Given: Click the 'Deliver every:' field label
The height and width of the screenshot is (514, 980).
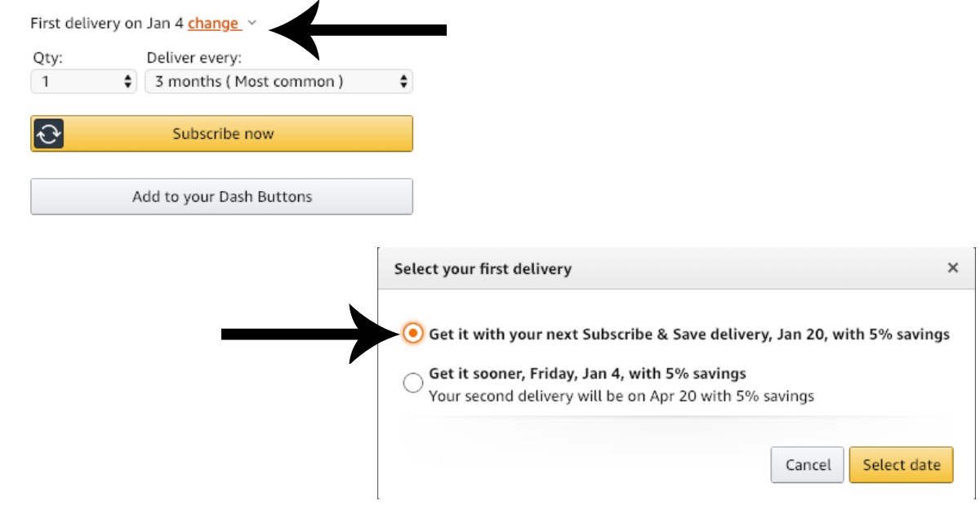Looking at the screenshot, I should pos(194,58).
